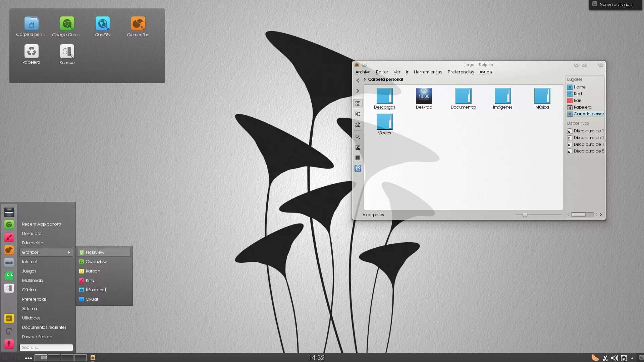Screen dimensions: 644x362
Task: Open the Herramientas menu in Dolphin
Action: [x=428, y=72]
